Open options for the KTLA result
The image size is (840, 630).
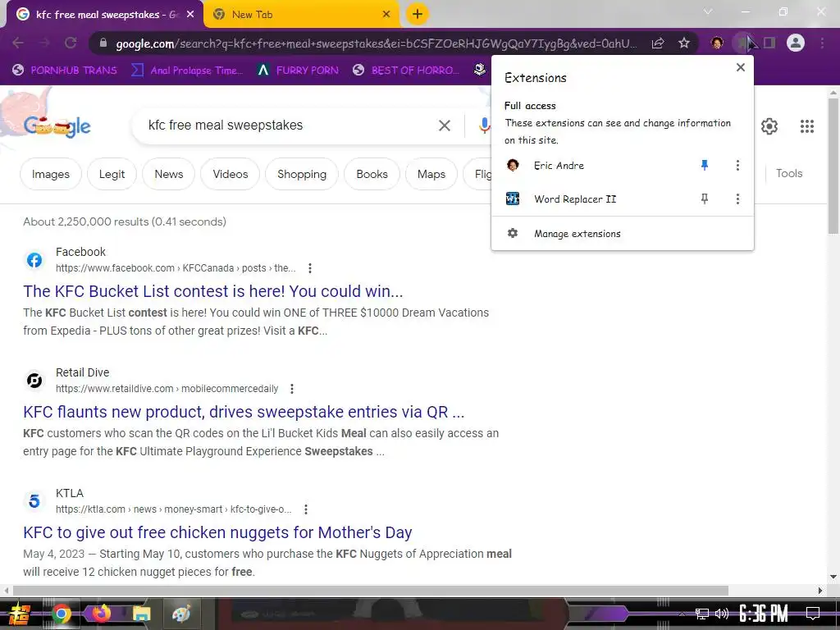pos(306,509)
